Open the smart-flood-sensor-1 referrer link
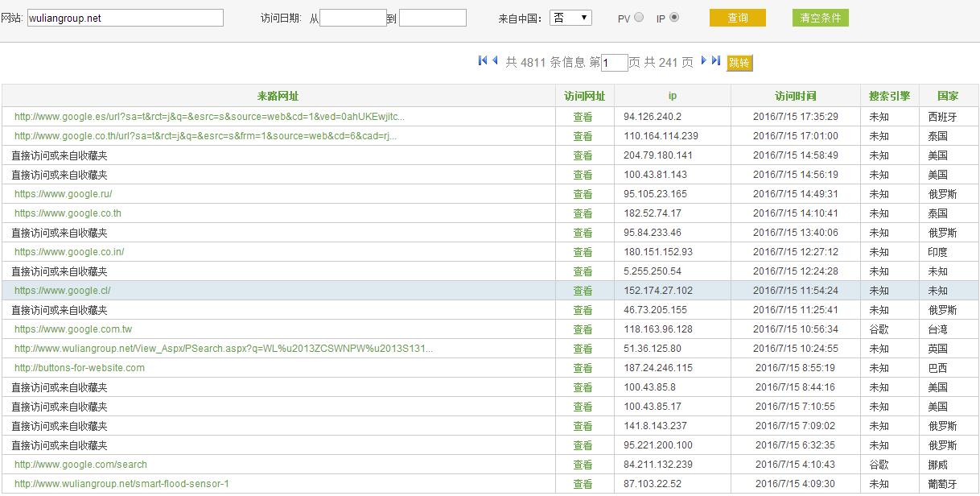This screenshot has height=496, width=980. 121,484
